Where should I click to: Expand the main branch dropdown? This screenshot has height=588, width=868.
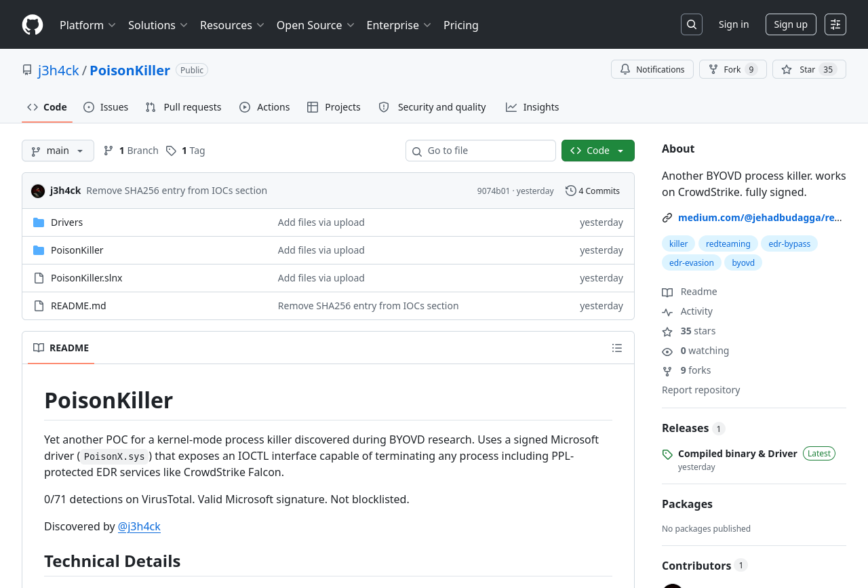(x=58, y=151)
